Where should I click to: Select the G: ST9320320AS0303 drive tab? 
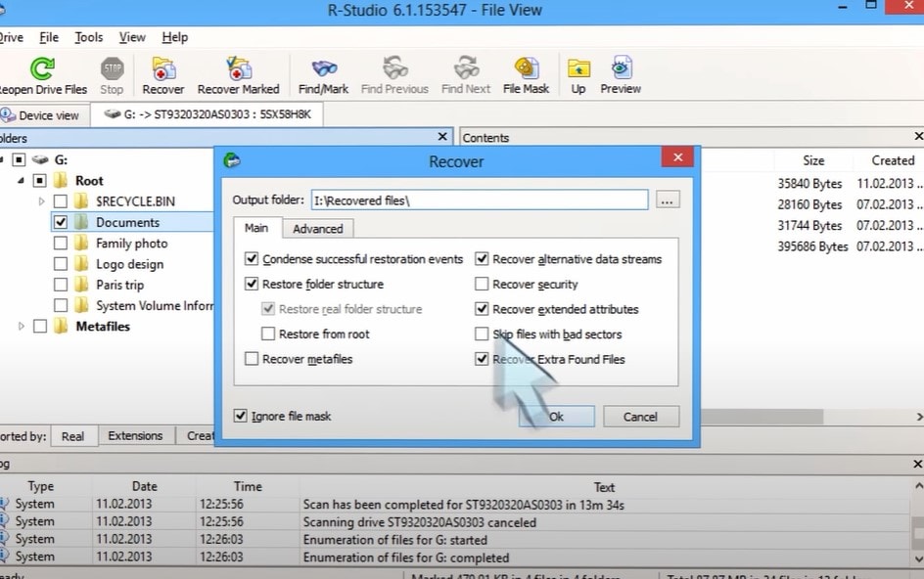click(x=207, y=114)
